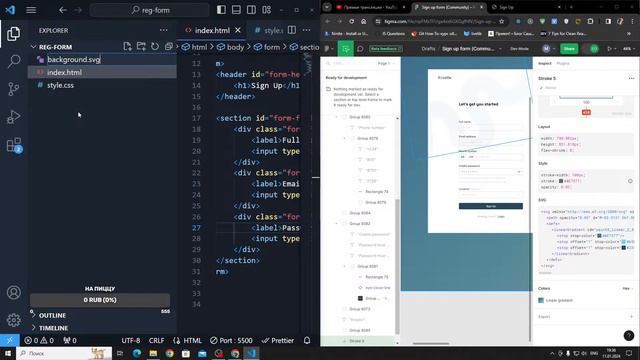Switch to the YouTube browser tab
640x360 pixels.
(x=370, y=7)
